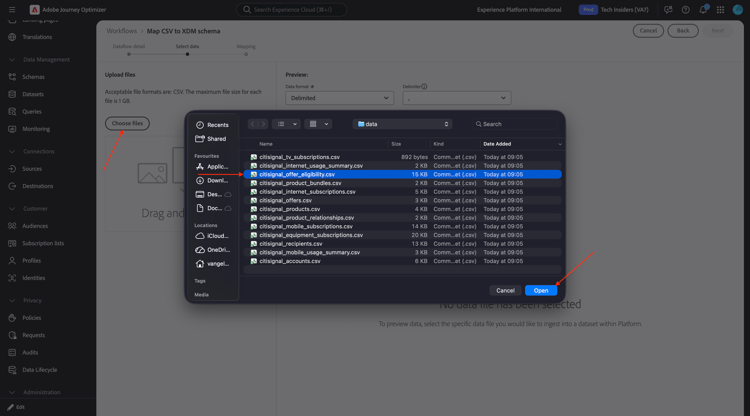Open the Delimiter comma dropdown
Screen dimensions: 750x416
(457, 98)
